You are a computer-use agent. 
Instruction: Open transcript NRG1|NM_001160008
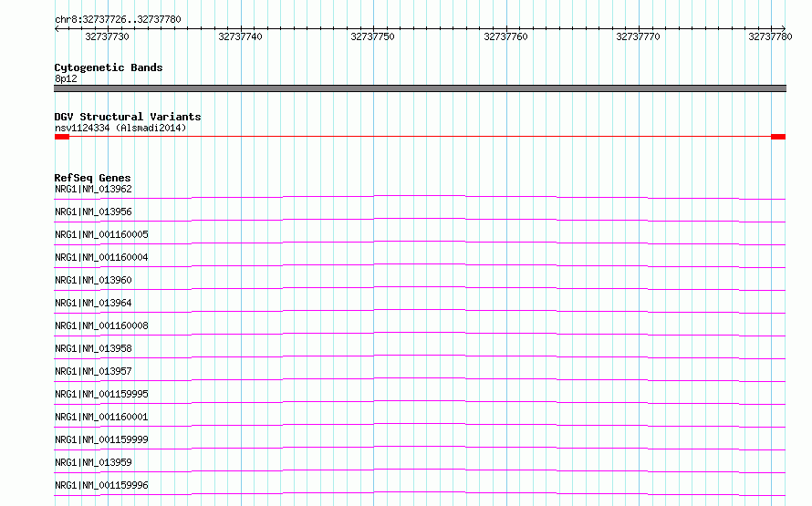pyautogui.click(x=101, y=325)
